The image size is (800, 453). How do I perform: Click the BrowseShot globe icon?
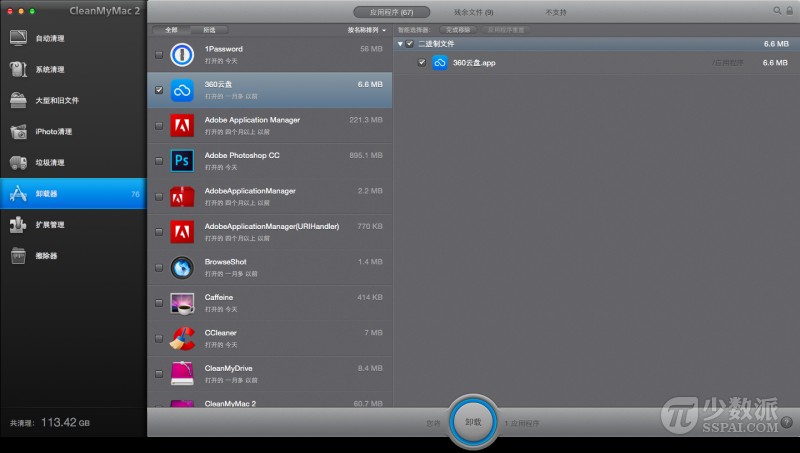coord(182,267)
